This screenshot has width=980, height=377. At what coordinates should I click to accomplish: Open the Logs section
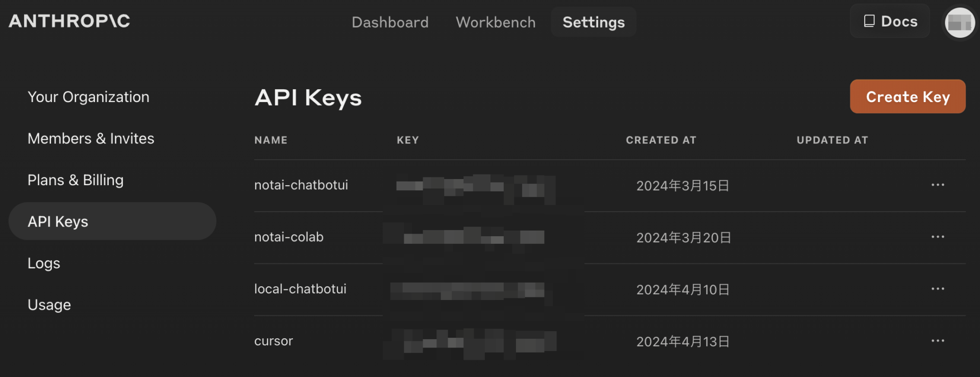[44, 263]
